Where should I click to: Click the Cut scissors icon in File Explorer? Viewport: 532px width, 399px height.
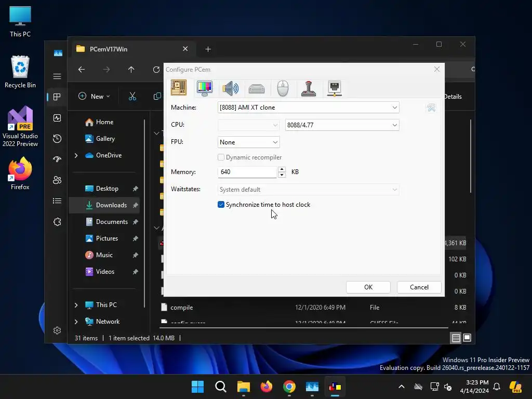(132, 96)
